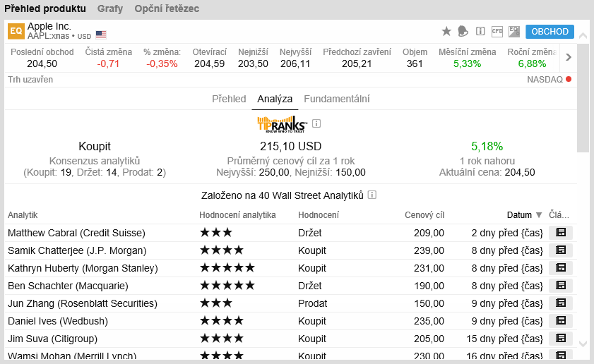Open article for Samik Chatterjee row
The image size is (594, 364).
pyautogui.click(x=561, y=250)
